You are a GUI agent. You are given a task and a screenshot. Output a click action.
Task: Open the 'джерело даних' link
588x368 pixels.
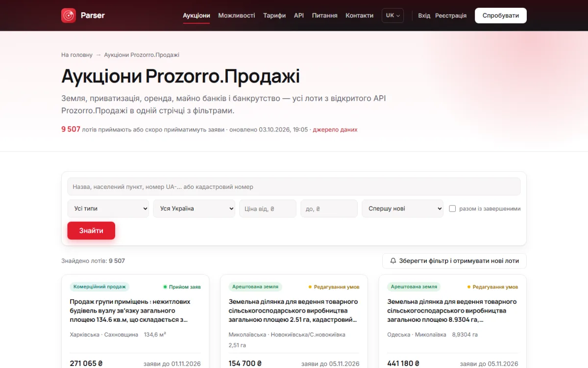[x=335, y=130]
